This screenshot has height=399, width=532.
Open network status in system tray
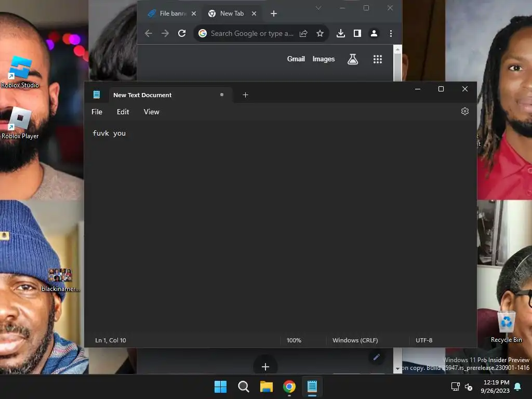455,387
